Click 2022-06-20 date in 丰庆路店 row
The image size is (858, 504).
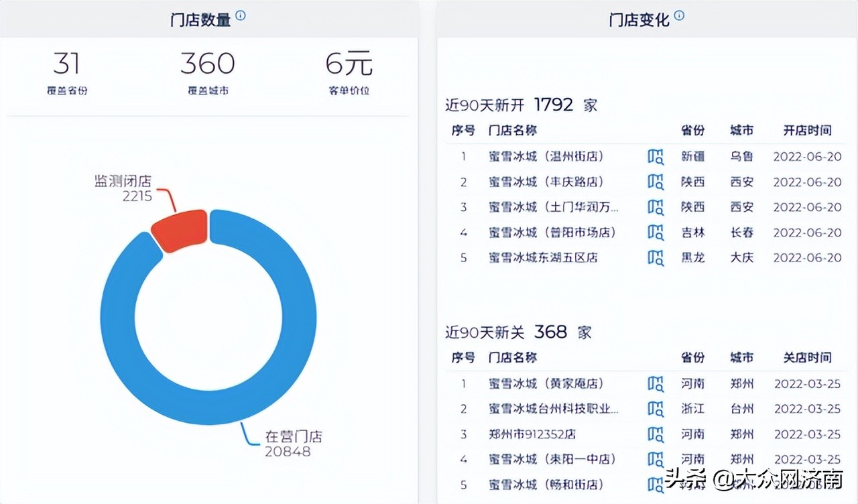pos(808,182)
